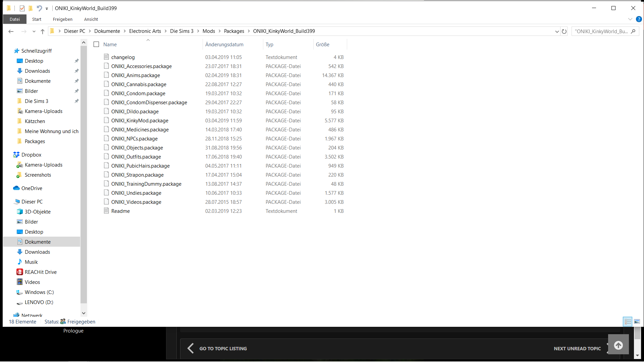Select ONIKI_TrainingDummy.package file
This screenshot has width=644, height=362.
click(146, 184)
